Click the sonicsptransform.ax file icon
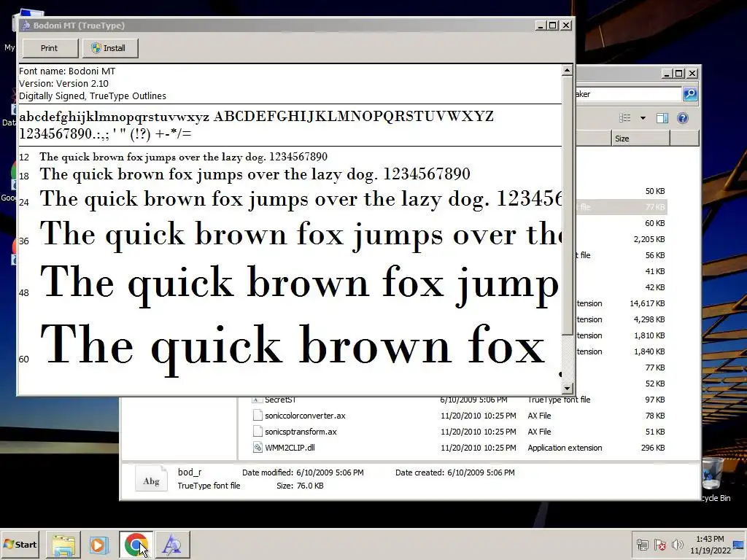The image size is (747, 560). (258, 432)
